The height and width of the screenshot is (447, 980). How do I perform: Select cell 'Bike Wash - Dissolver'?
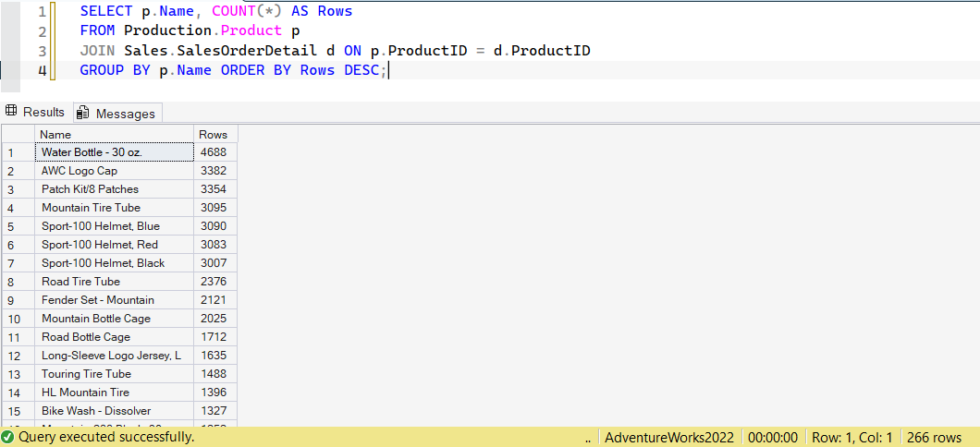(115, 411)
